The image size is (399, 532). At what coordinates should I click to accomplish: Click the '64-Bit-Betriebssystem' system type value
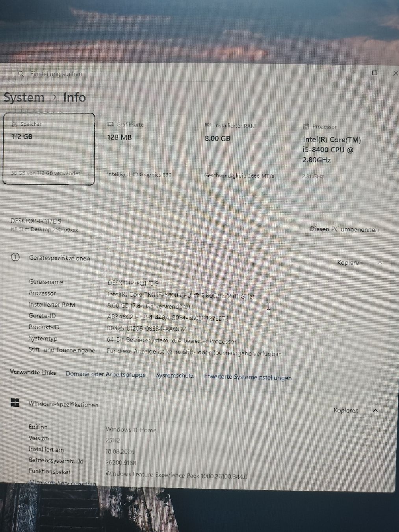(x=172, y=340)
